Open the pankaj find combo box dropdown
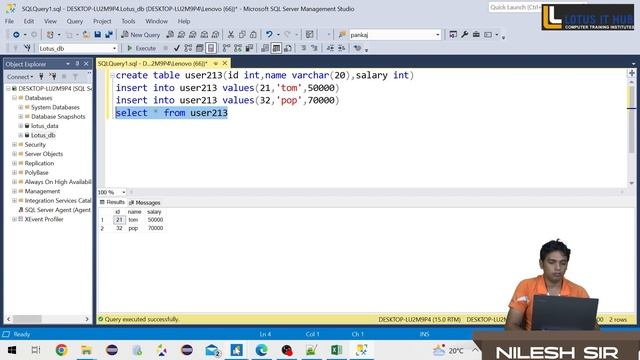 pos(438,35)
